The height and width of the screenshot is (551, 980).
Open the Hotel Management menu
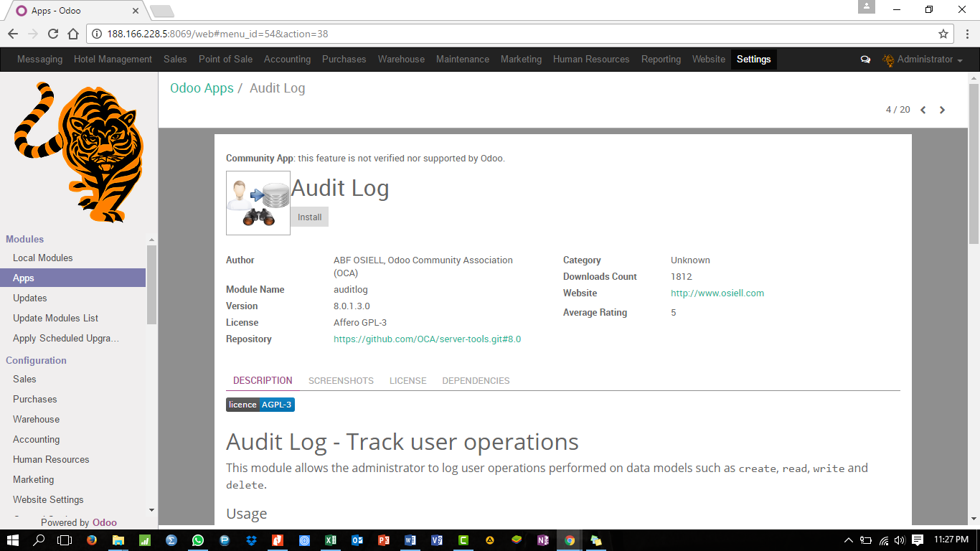113,60
